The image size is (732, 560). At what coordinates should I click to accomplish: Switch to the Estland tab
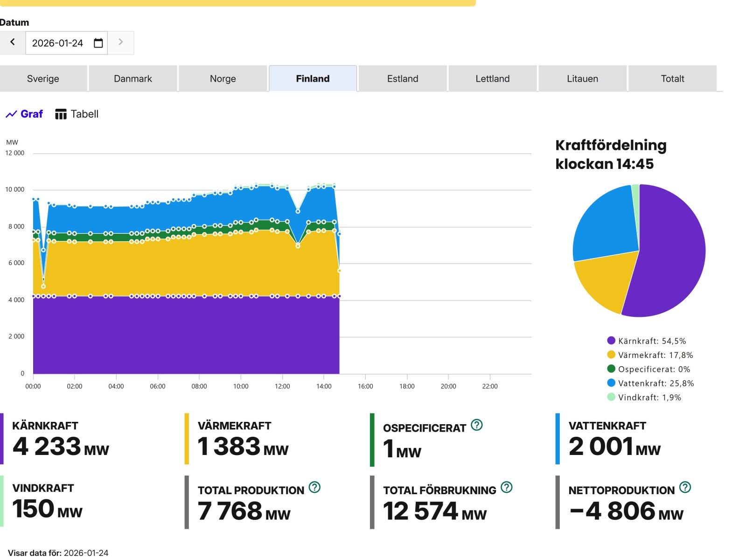403,79
